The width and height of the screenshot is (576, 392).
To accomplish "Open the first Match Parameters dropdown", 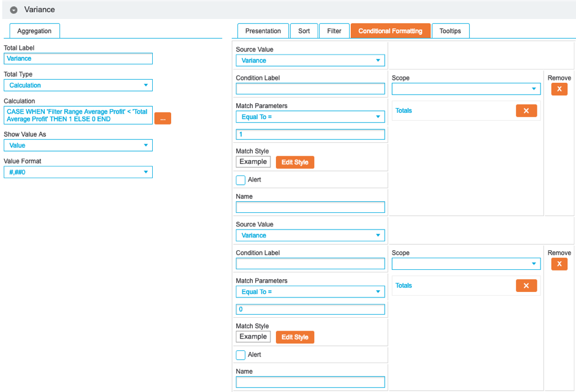I will 310,117.
